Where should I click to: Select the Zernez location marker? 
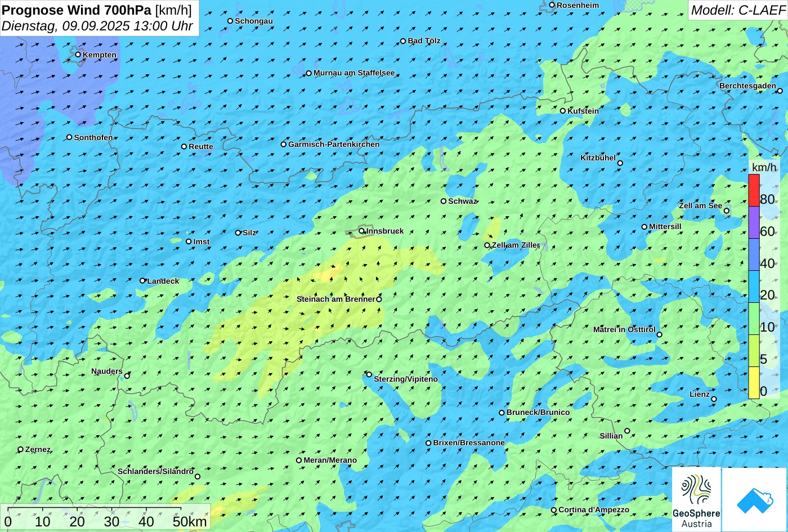(x=21, y=449)
